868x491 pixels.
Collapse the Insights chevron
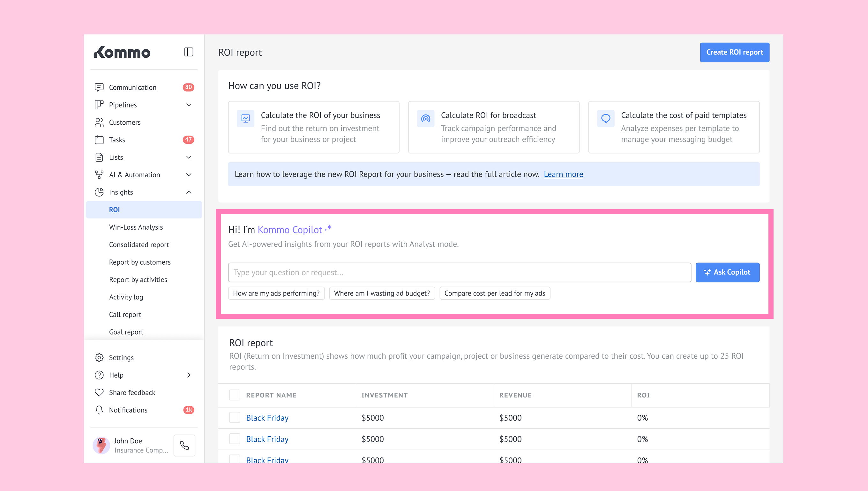[x=189, y=192]
